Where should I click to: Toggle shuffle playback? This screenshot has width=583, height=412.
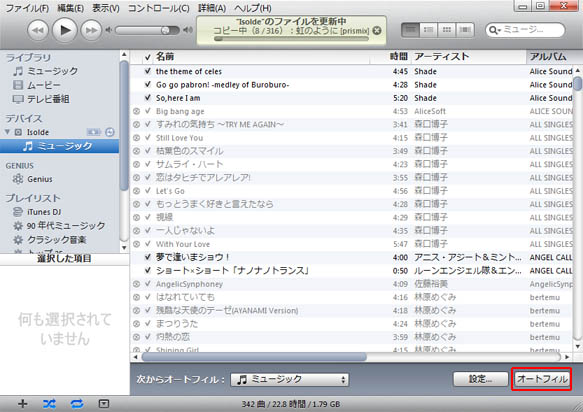(x=49, y=403)
